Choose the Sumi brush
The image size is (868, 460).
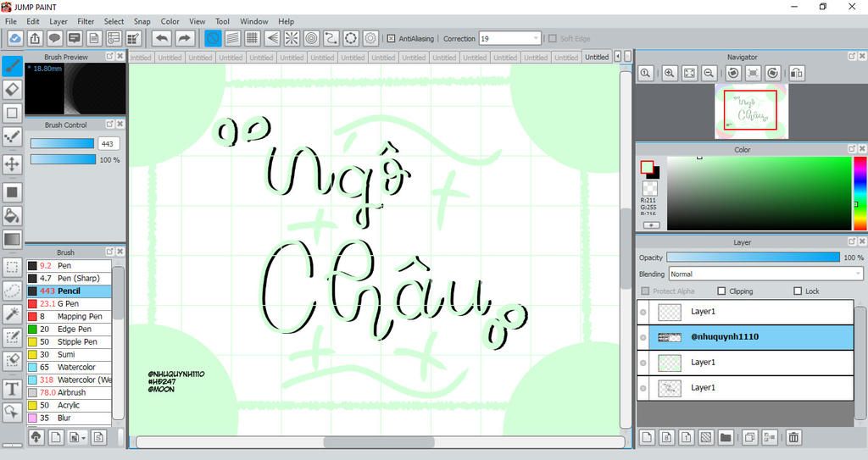coord(69,355)
